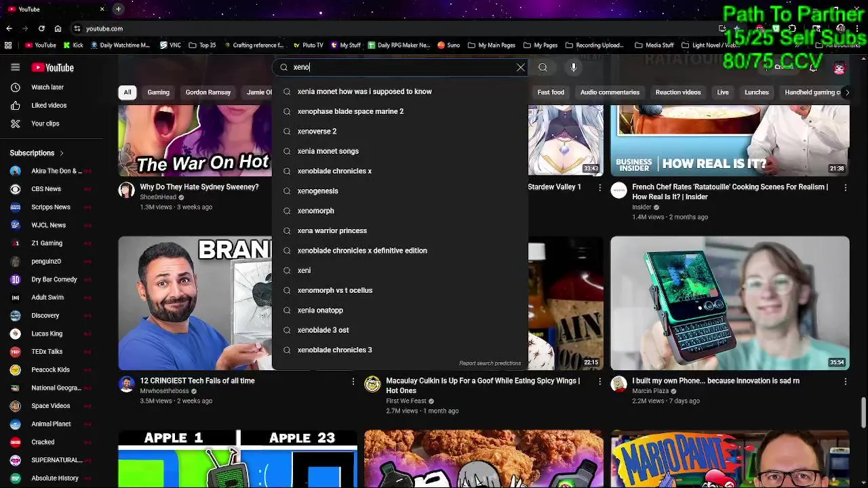
Task: Open Scripps News subscription
Action: pos(52,207)
